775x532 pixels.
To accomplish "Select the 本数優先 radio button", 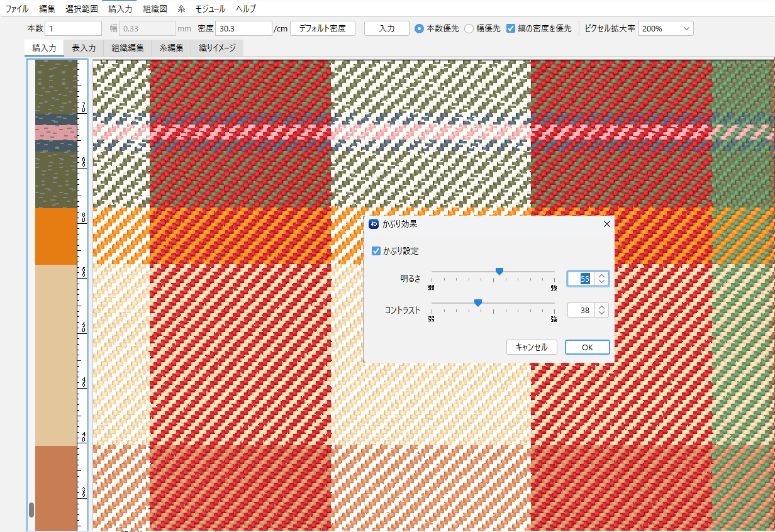I will click(x=419, y=28).
